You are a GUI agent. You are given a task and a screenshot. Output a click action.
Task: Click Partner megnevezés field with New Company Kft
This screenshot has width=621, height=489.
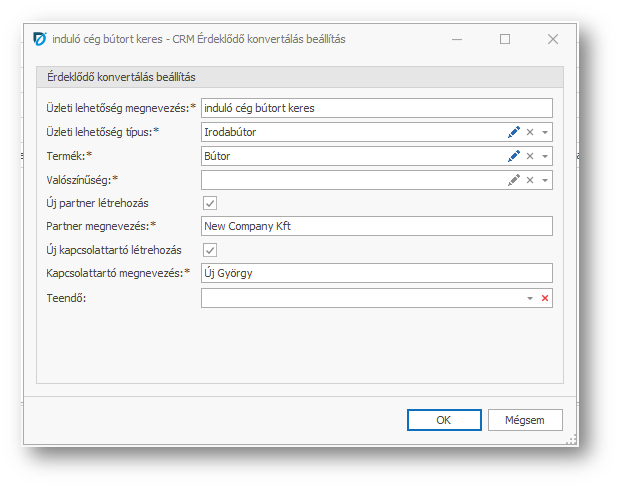coord(376,226)
